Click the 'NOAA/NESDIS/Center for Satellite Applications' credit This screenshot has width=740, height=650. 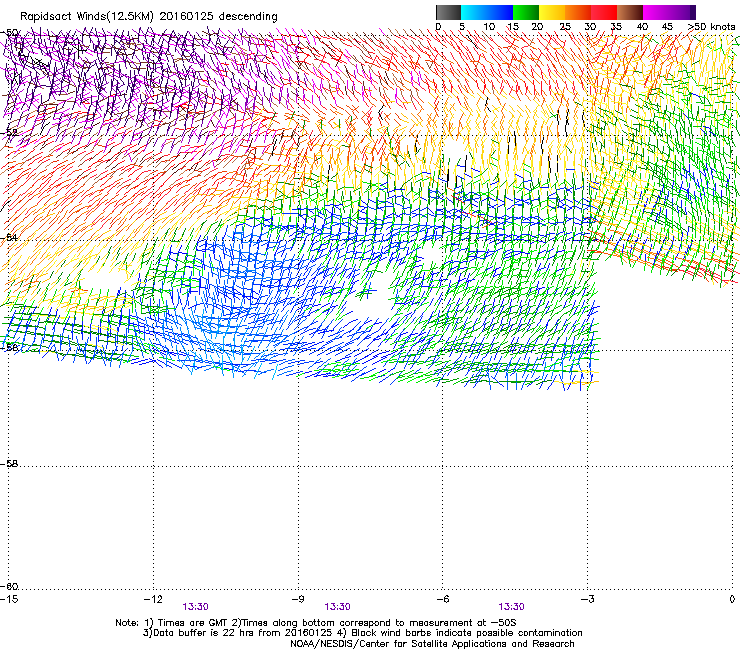click(432, 644)
